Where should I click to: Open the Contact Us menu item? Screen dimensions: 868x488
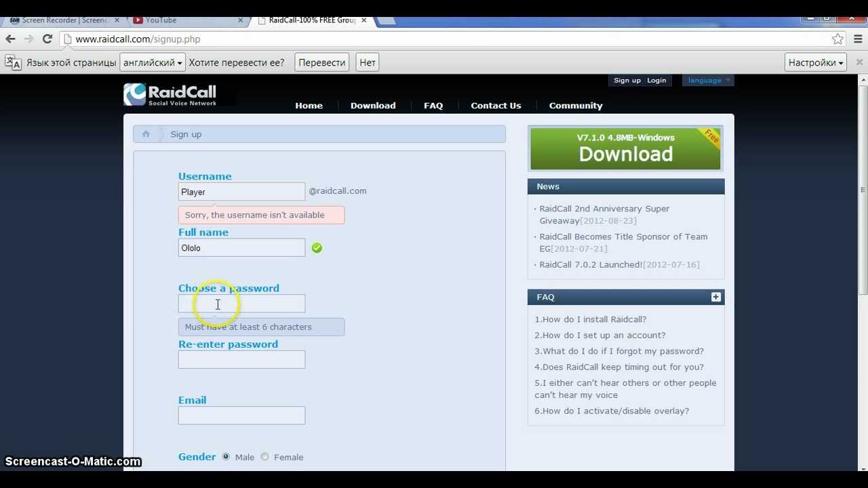tap(496, 106)
